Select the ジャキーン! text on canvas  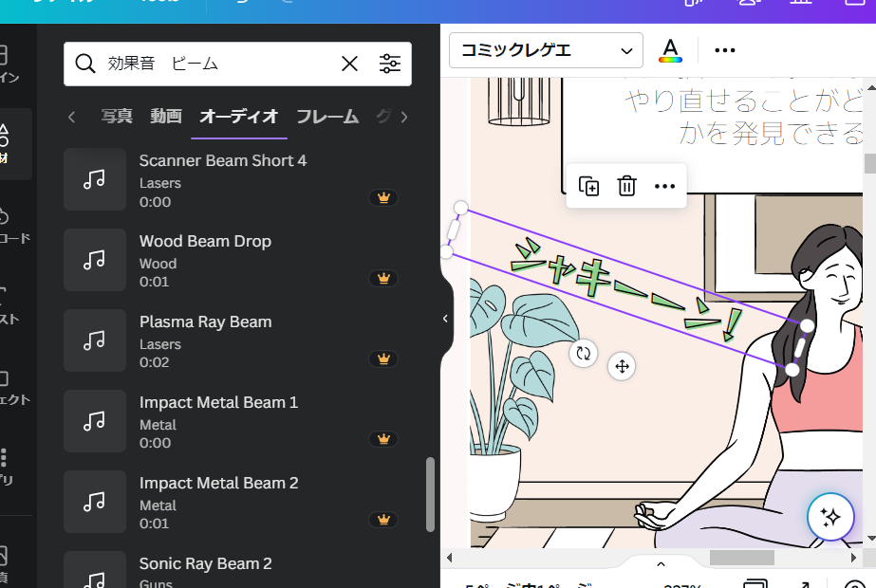point(625,290)
